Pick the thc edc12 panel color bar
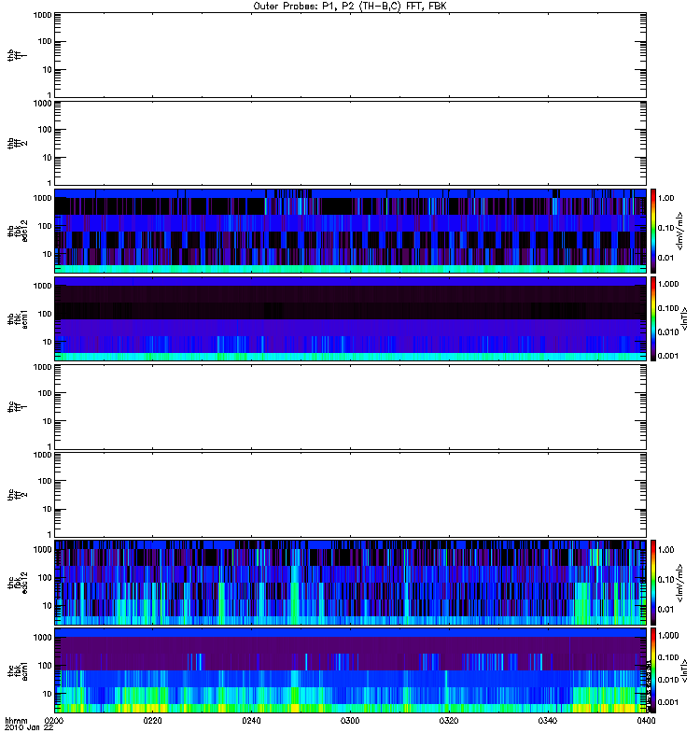 (x=653, y=583)
